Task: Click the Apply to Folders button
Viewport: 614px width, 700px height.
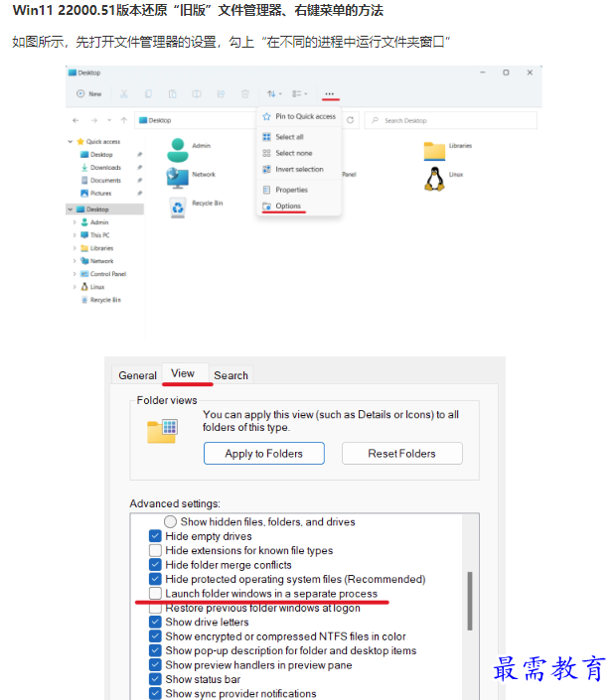Action: [x=264, y=454]
